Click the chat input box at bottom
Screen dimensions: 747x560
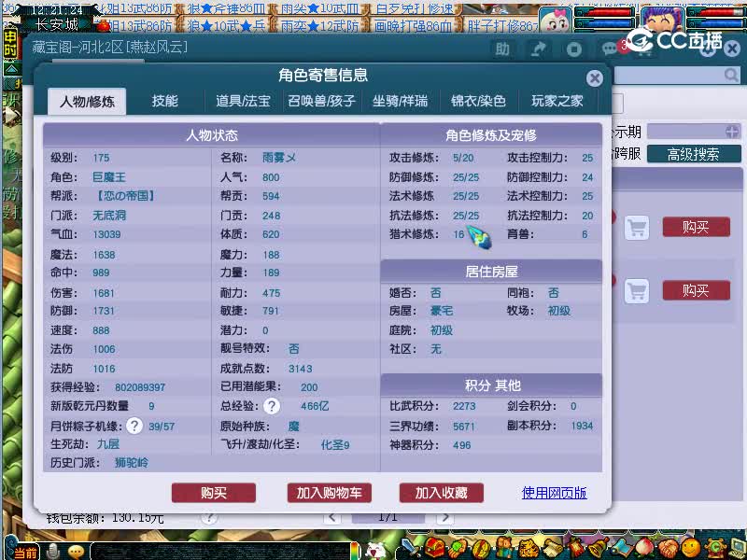(x=221, y=552)
